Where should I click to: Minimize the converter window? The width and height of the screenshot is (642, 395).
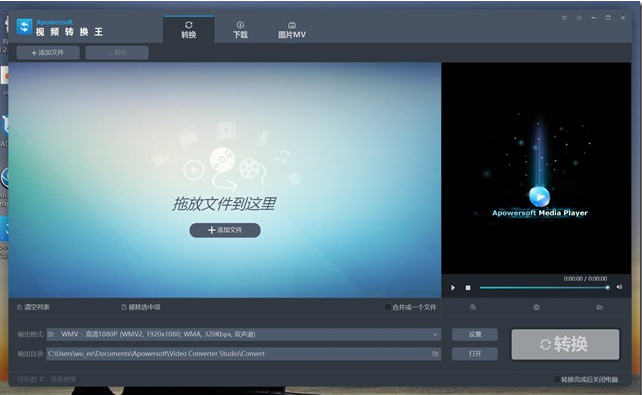click(x=593, y=18)
